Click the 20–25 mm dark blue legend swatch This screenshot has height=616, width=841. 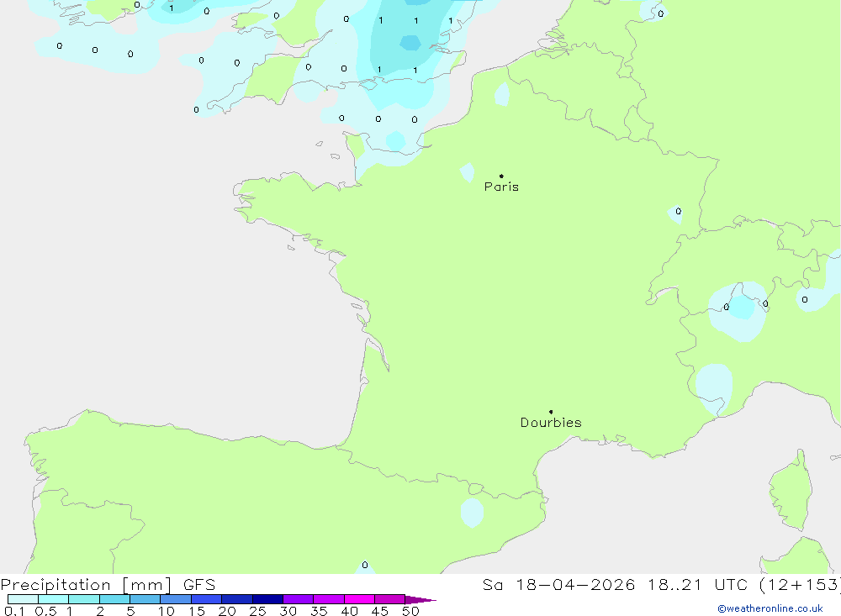pos(236,599)
